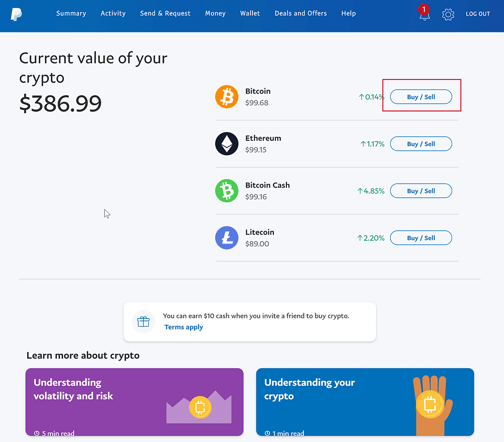504x442 pixels.
Task: Click Buy / Sell for Ethereum
Action: click(421, 143)
